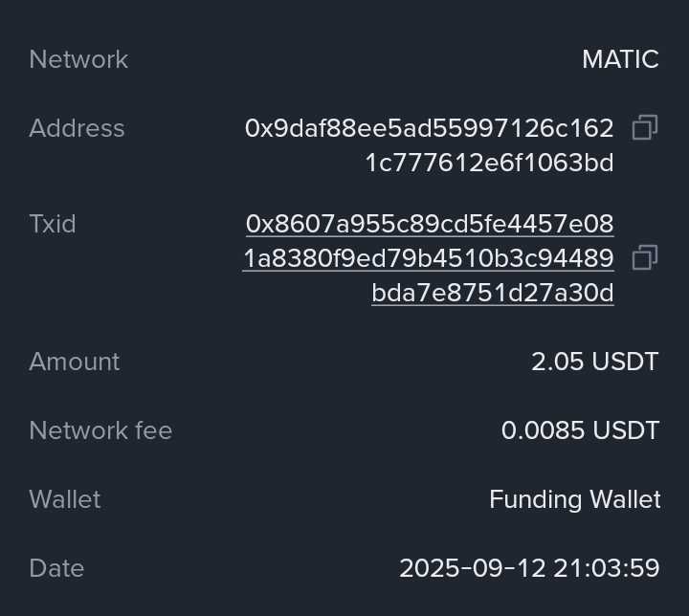This screenshot has width=689, height=616.
Task: Click the address text starting with 0x9daf88ee
Action: [429, 128]
